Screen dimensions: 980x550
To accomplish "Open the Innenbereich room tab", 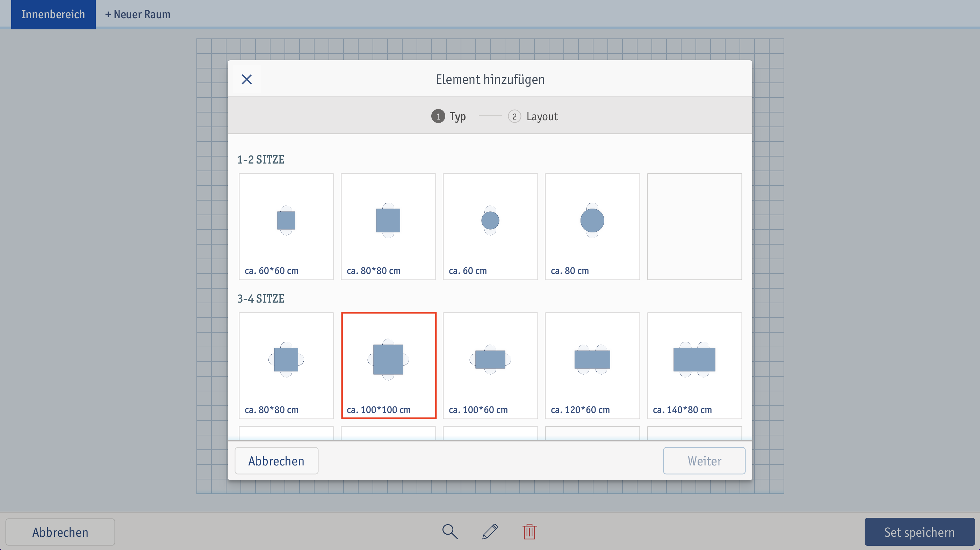I will point(53,14).
